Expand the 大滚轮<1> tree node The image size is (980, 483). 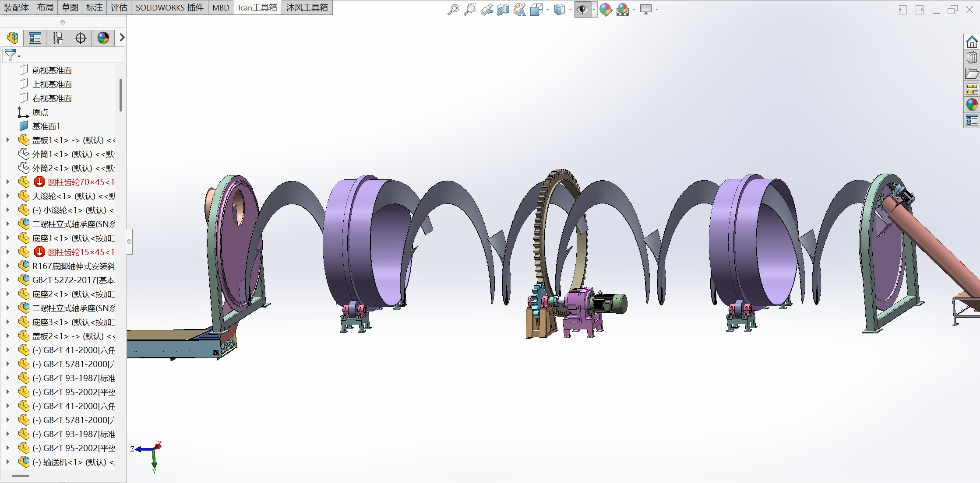point(7,196)
